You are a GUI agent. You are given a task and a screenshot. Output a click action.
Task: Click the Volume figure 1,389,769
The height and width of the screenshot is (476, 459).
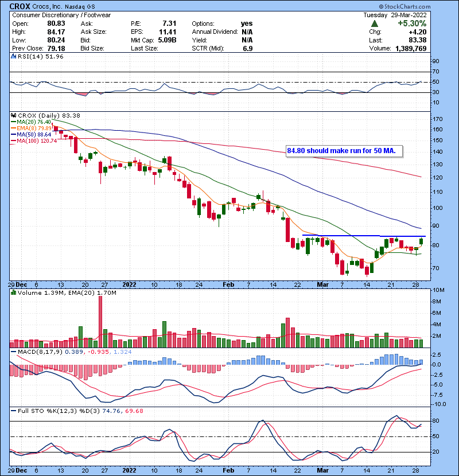coord(411,49)
